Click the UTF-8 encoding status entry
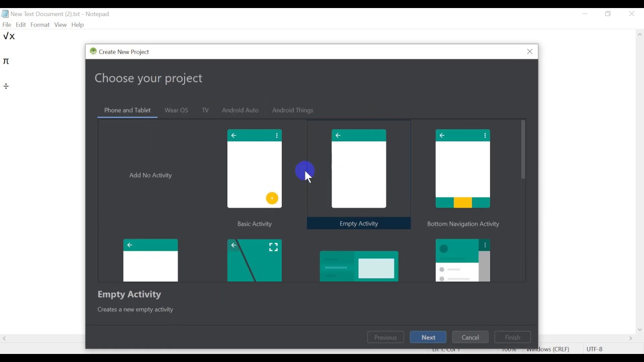 [595, 349]
